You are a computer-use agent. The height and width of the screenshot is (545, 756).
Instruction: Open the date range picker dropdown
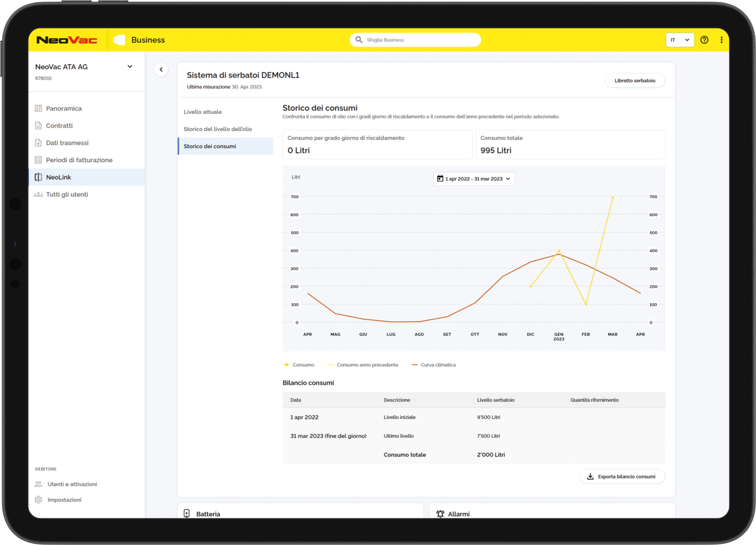pos(474,179)
